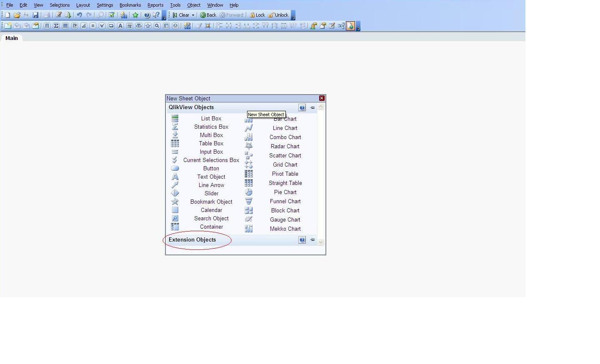The width and height of the screenshot is (600, 364).
Task: Open the Layout menu
Action: [83, 5]
